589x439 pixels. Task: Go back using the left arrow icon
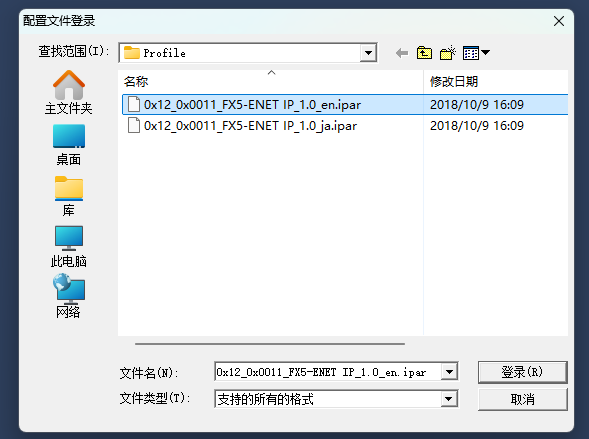point(402,53)
